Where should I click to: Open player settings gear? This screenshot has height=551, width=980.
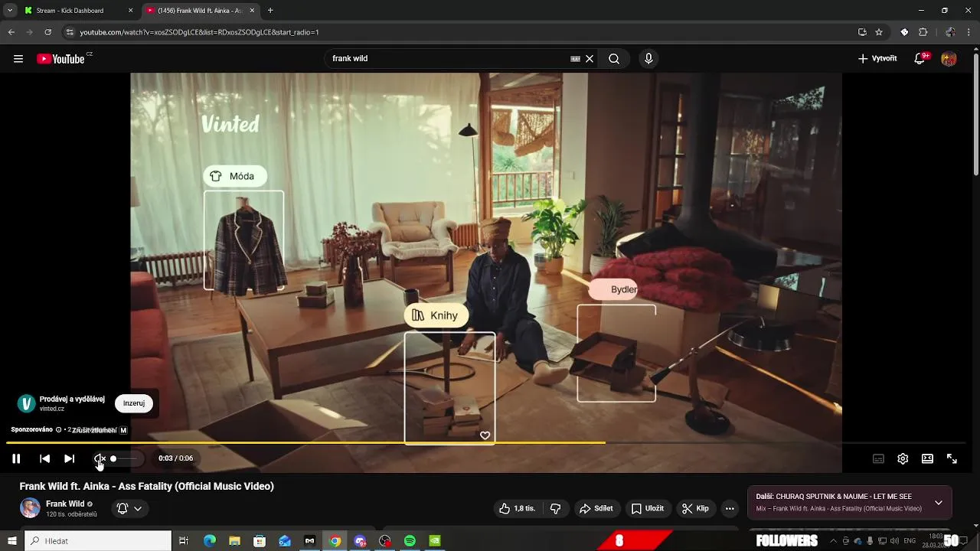point(903,458)
